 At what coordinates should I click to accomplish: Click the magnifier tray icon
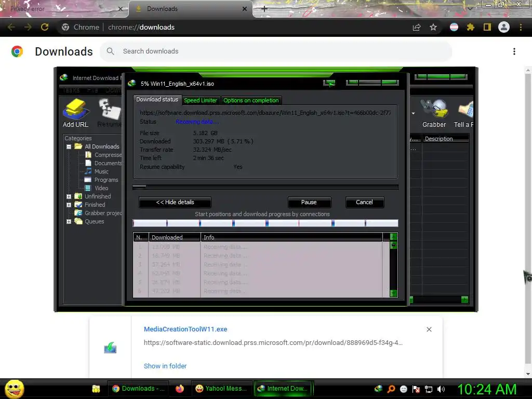[x=391, y=389]
